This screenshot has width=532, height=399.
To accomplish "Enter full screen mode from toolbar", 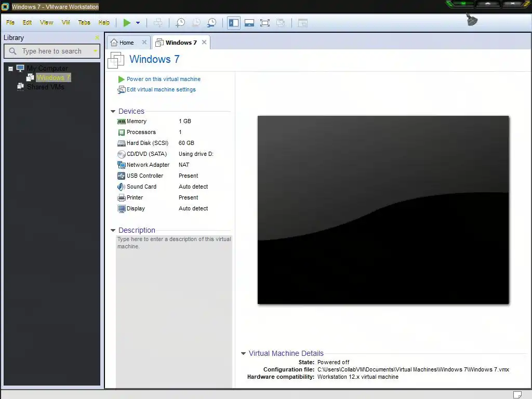I will pos(265,23).
